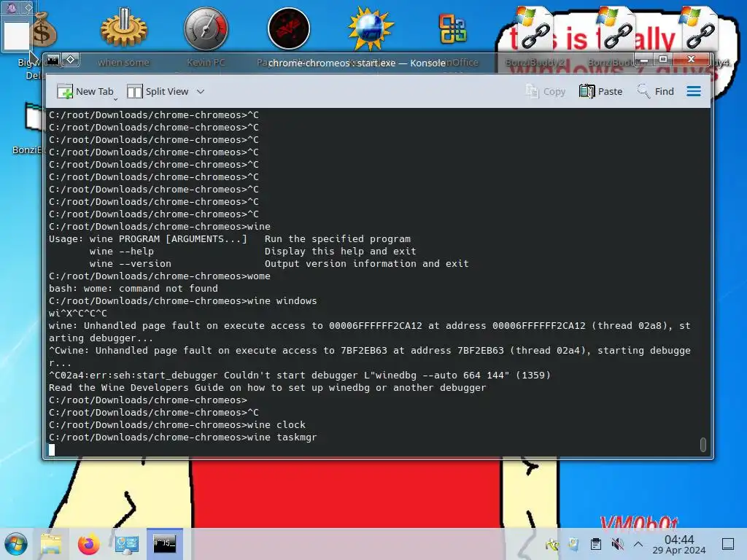This screenshot has width=747, height=560.
Task: Select the middle Windows shortcut link icon
Action: click(x=616, y=29)
